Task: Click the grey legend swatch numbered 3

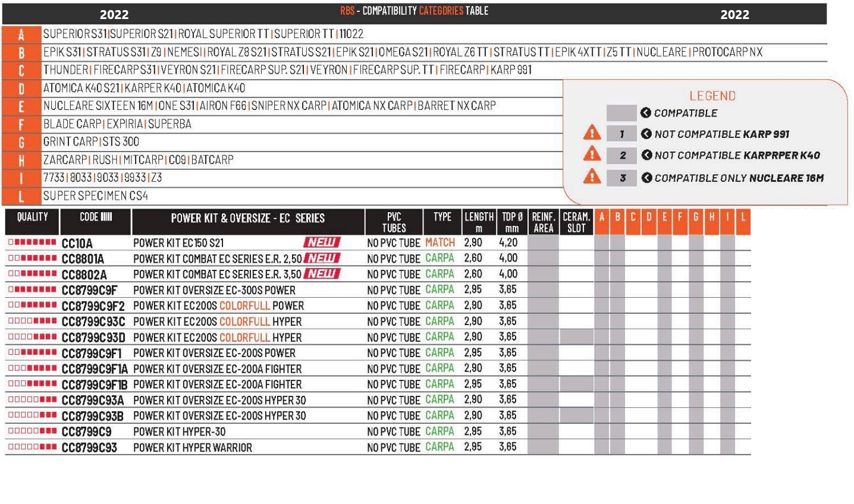Action: [621, 178]
